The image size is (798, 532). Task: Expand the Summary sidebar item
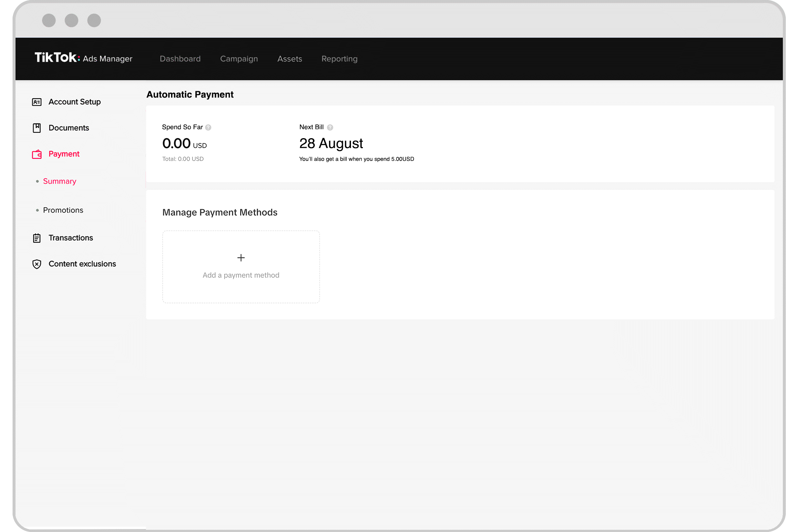point(59,181)
